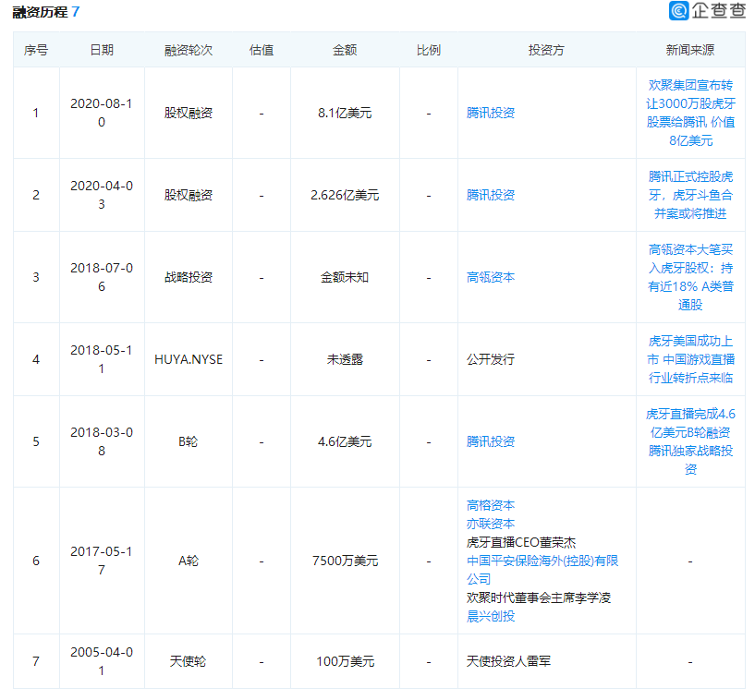Open the 高榕资本 investor link
This screenshot has width=755, height=700.
[490, 505]
